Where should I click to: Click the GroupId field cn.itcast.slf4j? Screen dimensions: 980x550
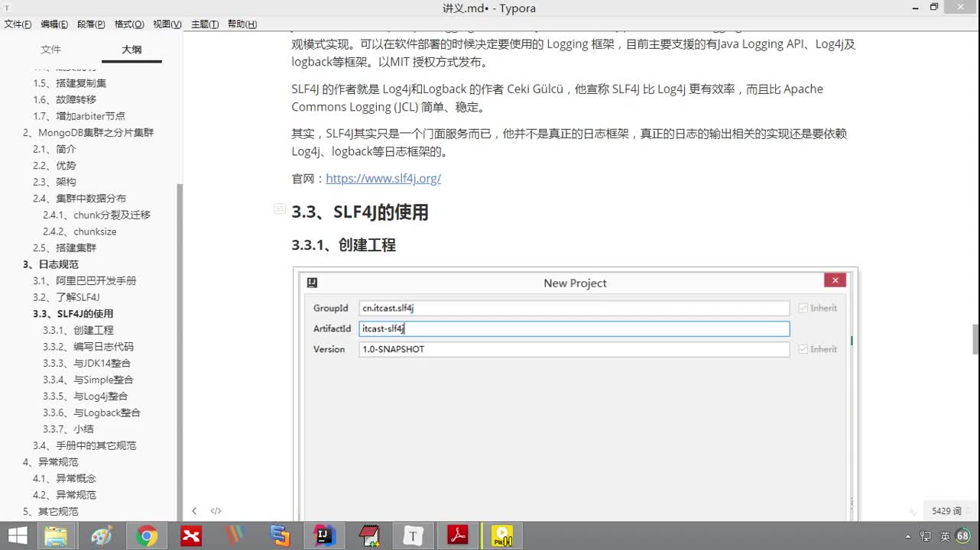[x=574, y=308]
